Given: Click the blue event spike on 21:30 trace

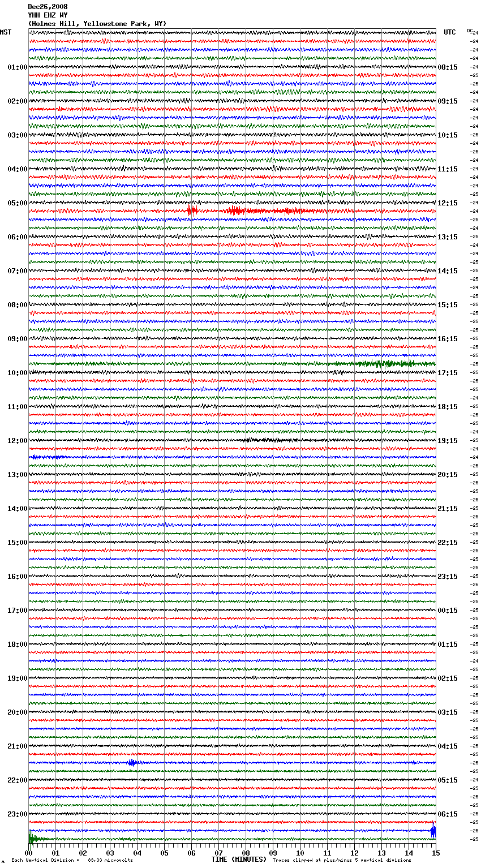Looking at the screenshot, I should coord(132,763).
